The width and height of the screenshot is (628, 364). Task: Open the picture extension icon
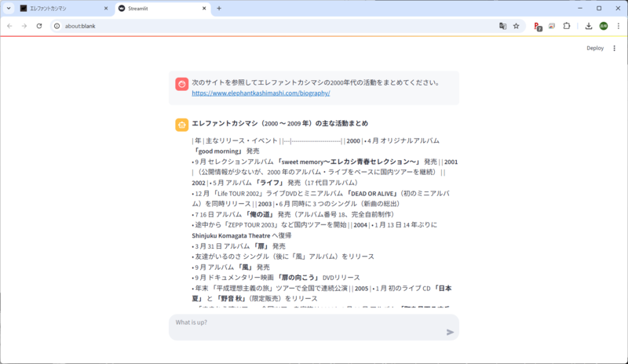coord(552,26)
